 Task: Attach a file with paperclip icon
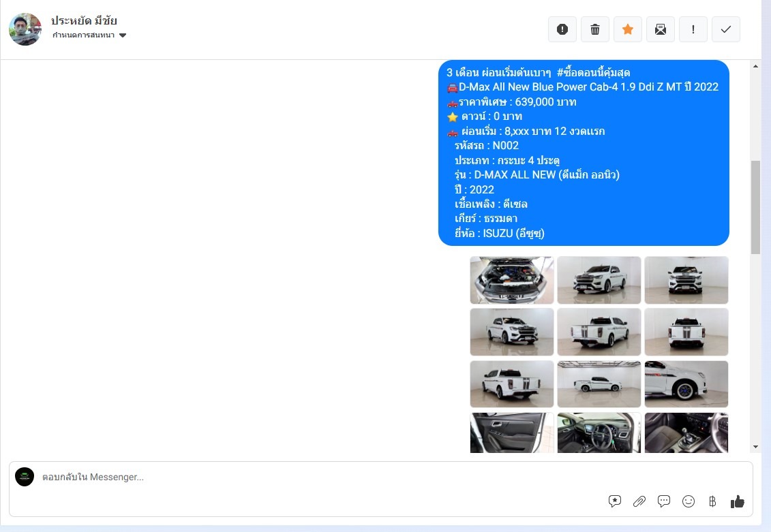pos(639,501)
